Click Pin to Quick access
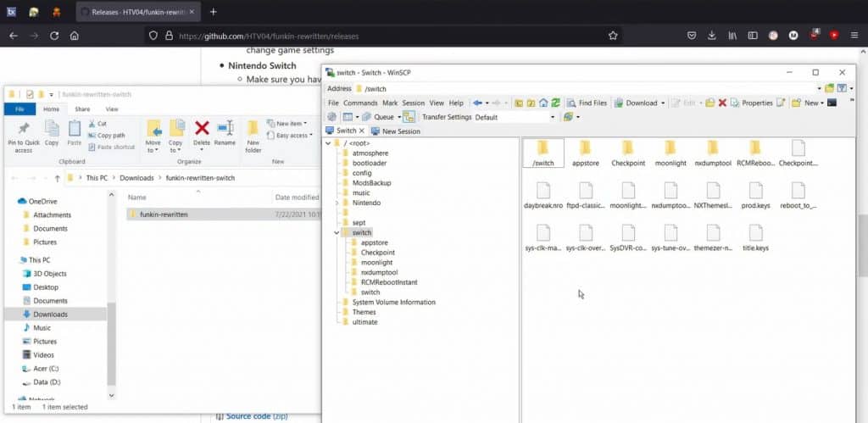This screenshot has width=868, height=423. coord(24,136)
